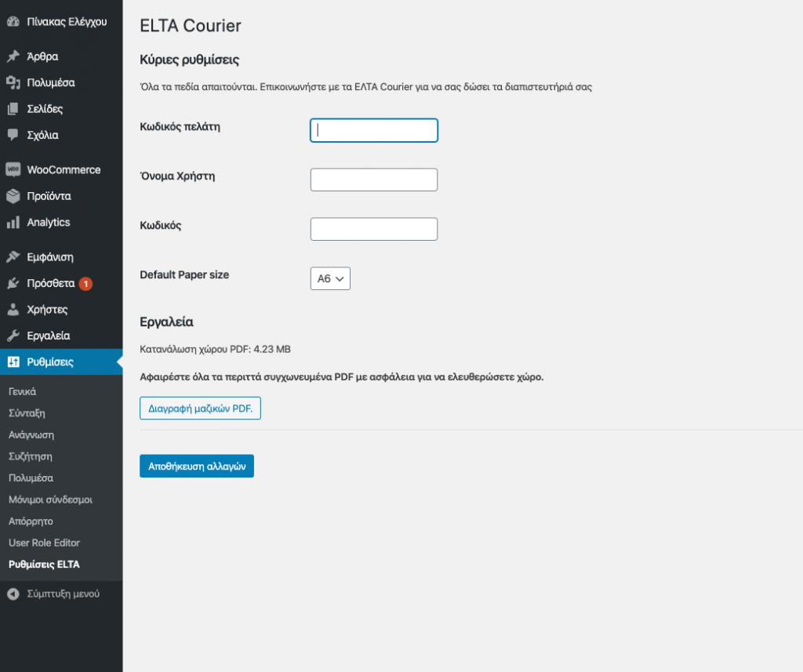Click the Πρόσθετα plugin icon
803x672 pixels.
(13, 283)
